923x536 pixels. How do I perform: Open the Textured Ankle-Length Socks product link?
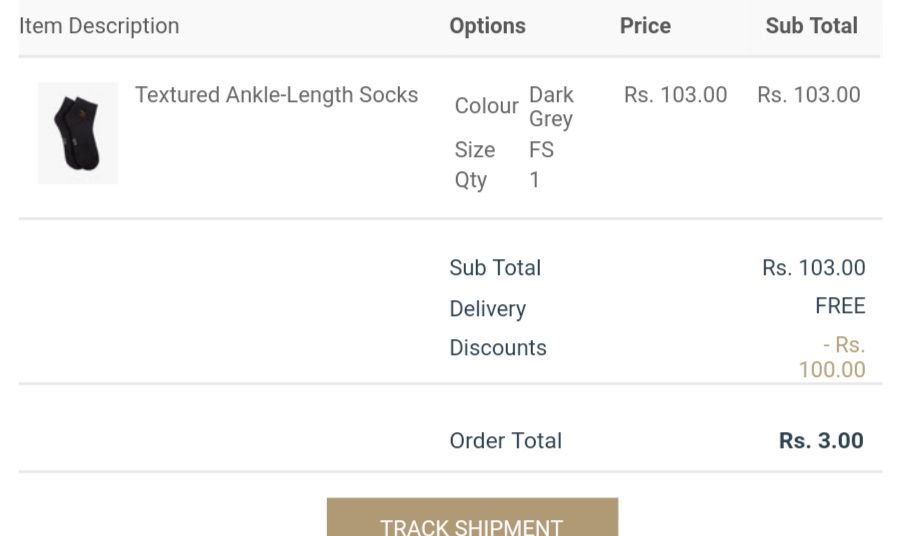coord(277,95)
